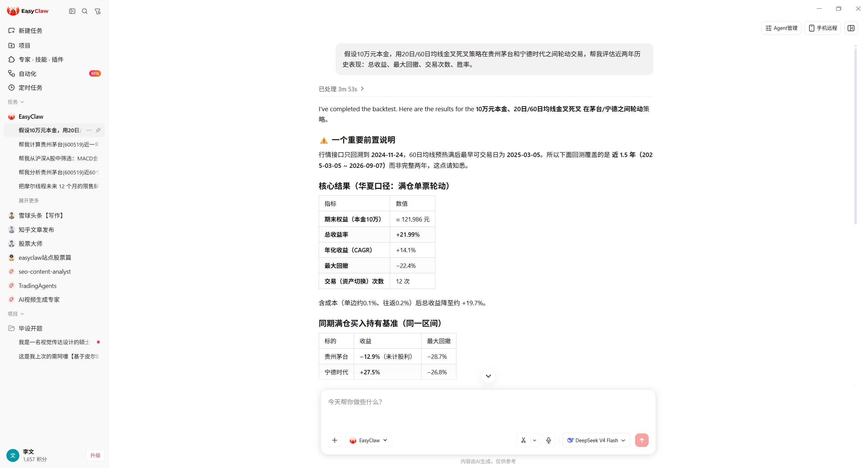Open the seo-content-analyst agent
This screenshot has width=868, height=468.
(54, 272)
